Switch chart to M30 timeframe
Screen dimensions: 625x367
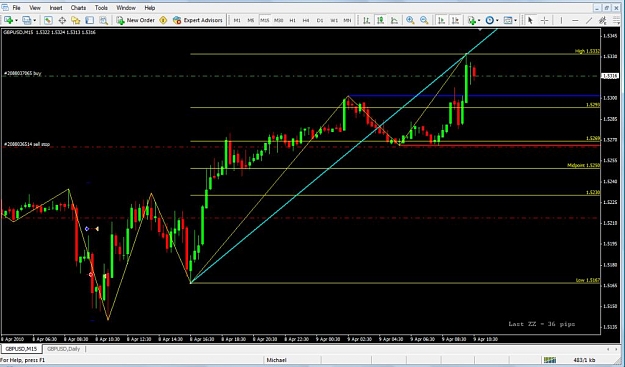(x=279, y=20)
